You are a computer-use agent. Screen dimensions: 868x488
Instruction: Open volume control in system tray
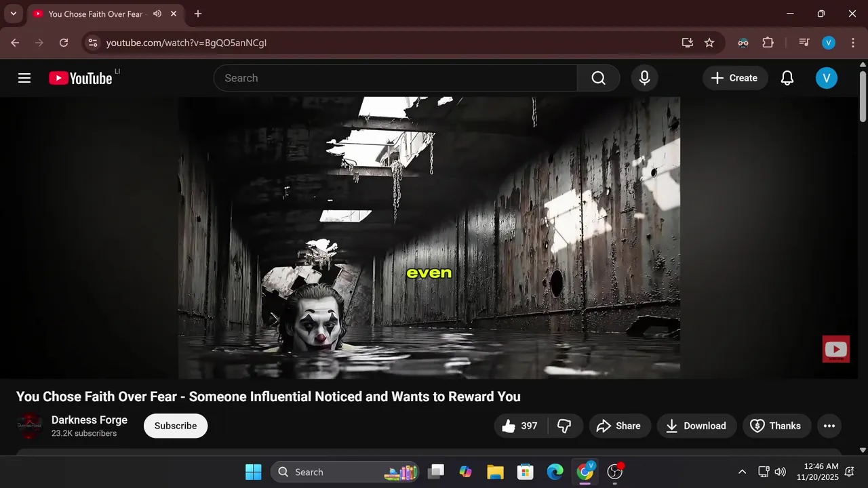click(781, 472)
